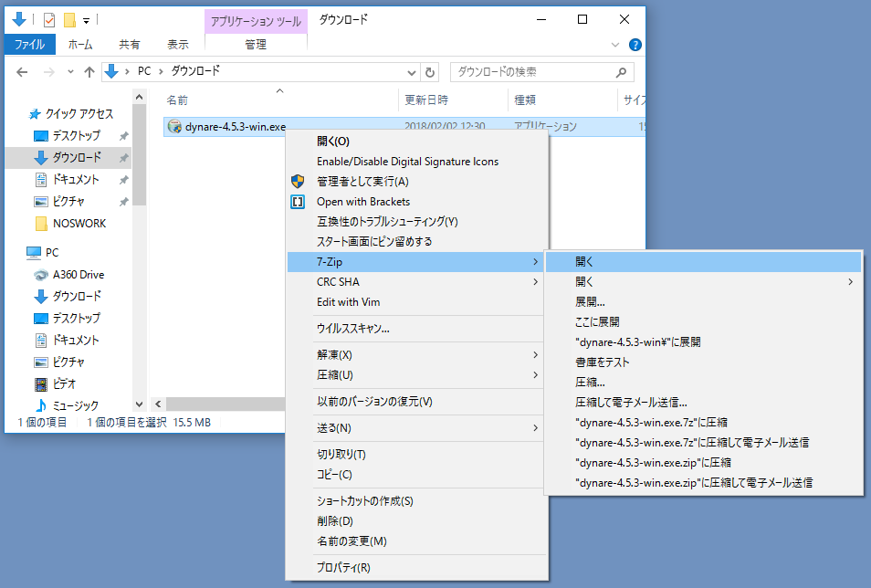The height and width of the screenshot is (588, 871).
Task: Open デスクトップ under quick access
Action: pyautogui.click(x=76, y=136)
